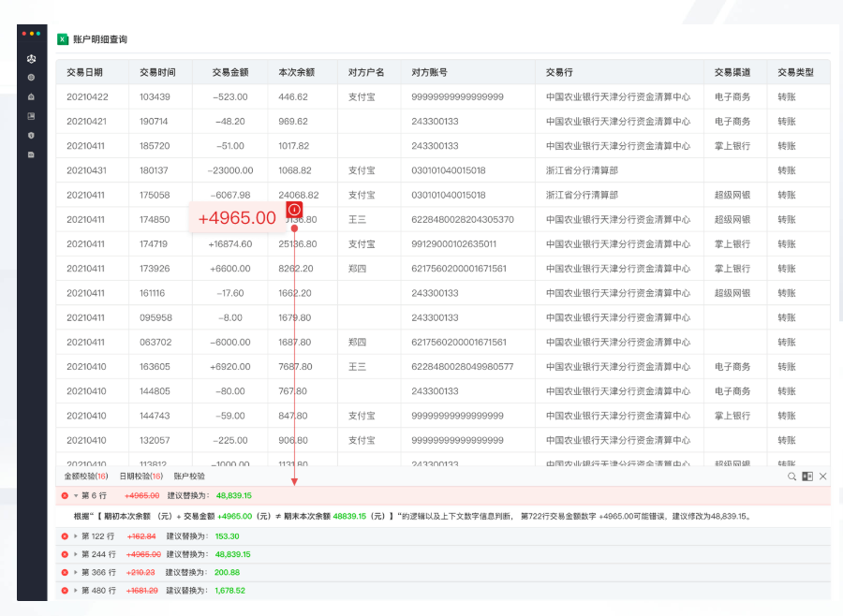The height and width of the screenshot is (616, 843).
Task: Expand the 第 244 行 error entry
Action: [76, 554]
